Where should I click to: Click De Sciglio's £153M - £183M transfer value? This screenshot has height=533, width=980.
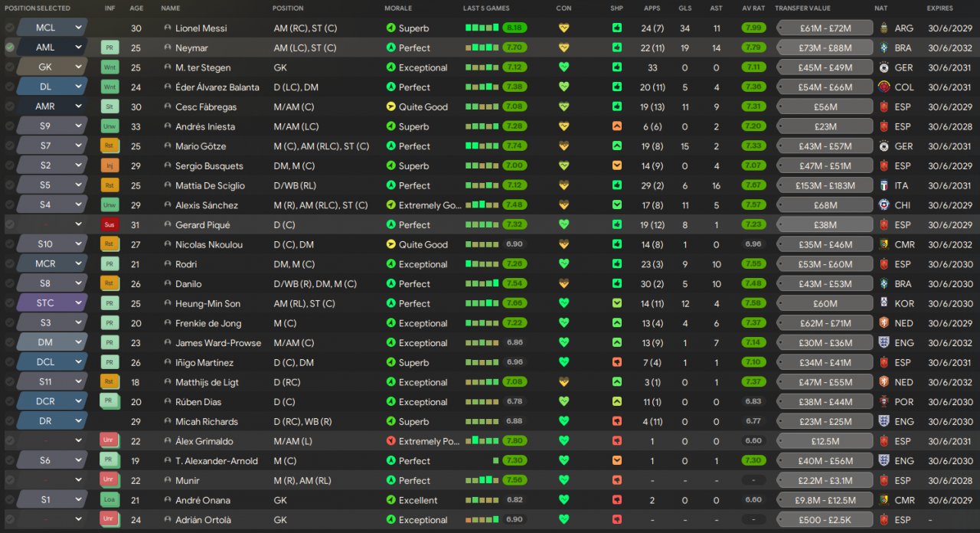click(x=825, y=185)
